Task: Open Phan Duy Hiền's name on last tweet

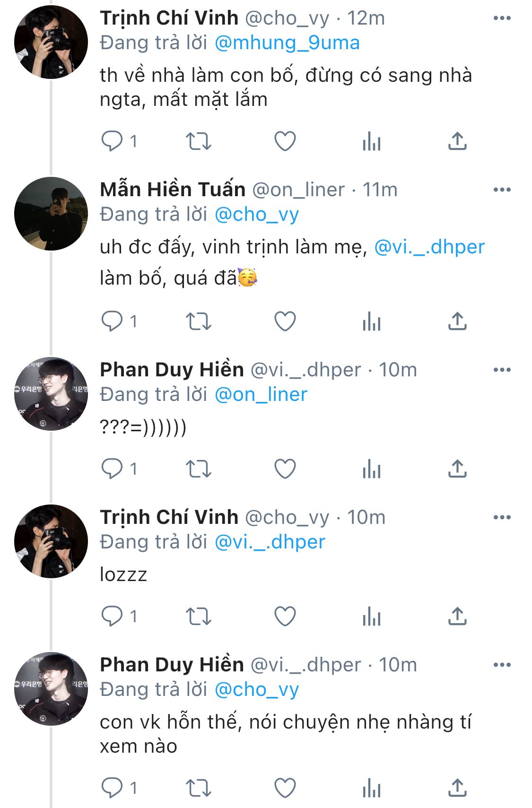Action: point(172,665)
